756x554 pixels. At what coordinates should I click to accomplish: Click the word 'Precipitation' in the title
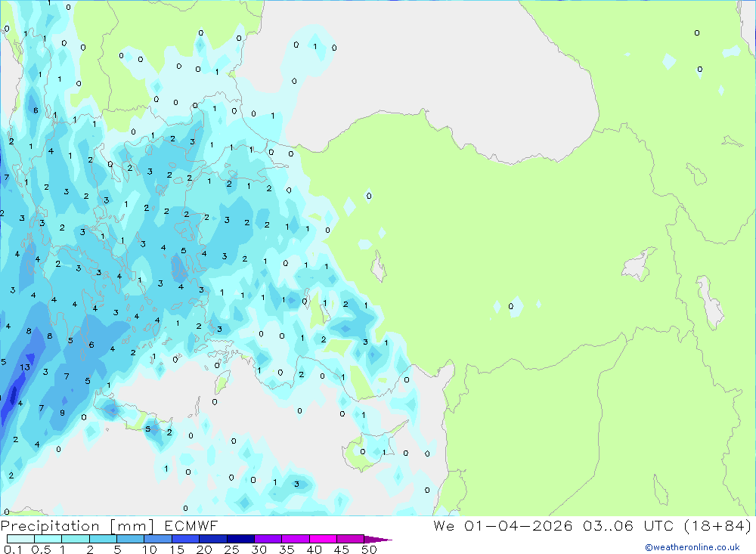coord(50,526)
